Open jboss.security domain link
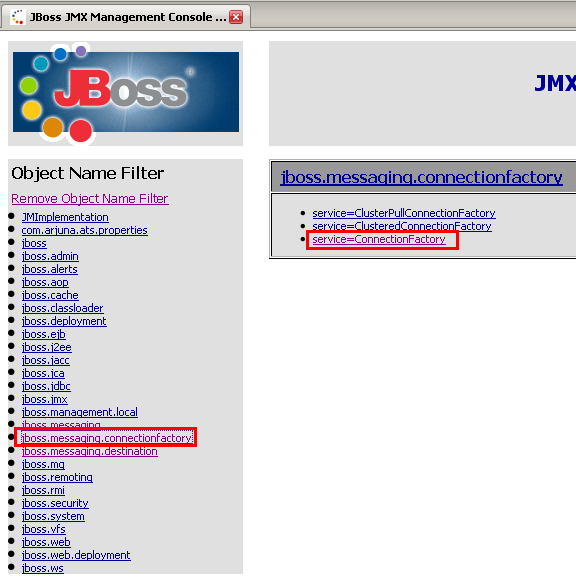Image resolution: width=576 pixels, height=582 pixels. click(55, 503)
